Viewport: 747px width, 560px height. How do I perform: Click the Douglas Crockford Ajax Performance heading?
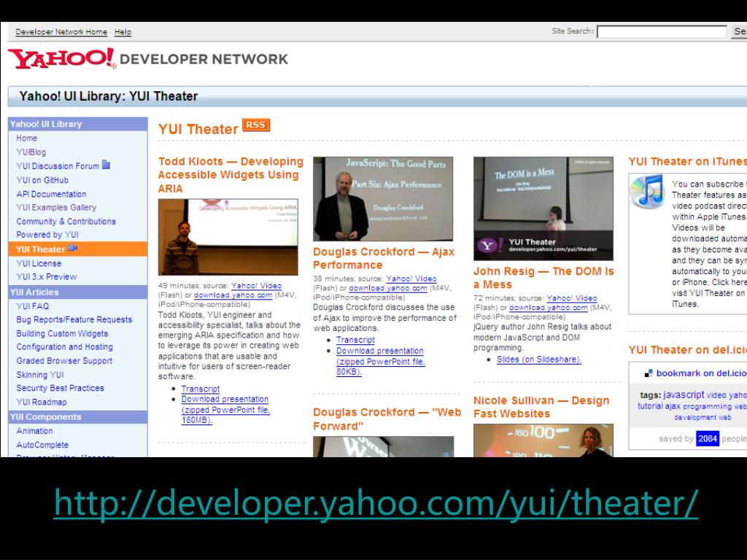click(384, 258)
